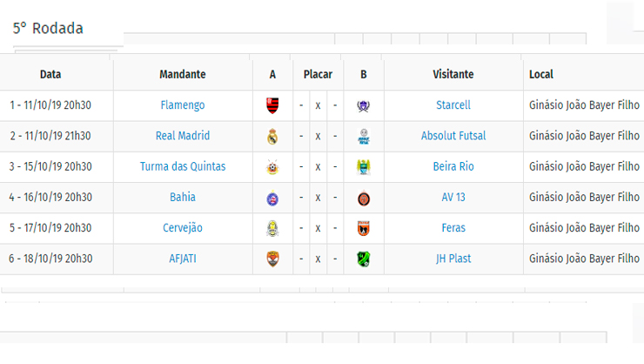Image resolution: width=644 pixels, height=364 pixels.
Task: Select the Mandante column header
Action: point(183,74)
